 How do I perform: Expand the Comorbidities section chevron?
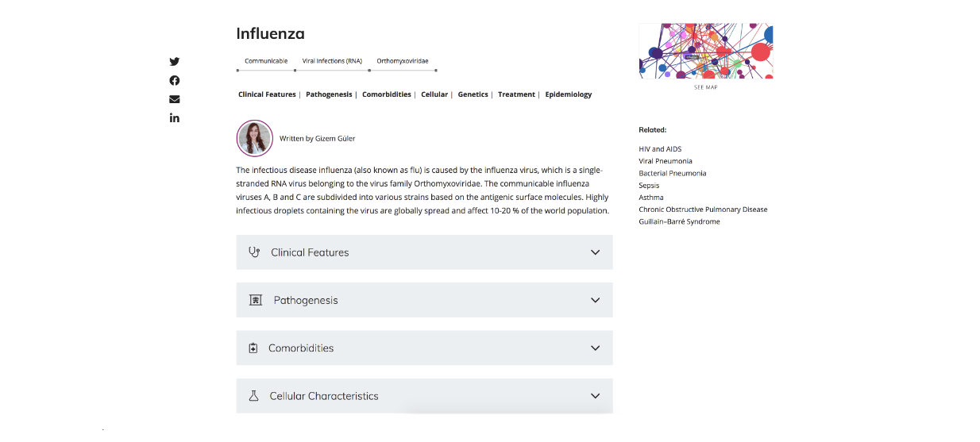(x=596, y=348)
